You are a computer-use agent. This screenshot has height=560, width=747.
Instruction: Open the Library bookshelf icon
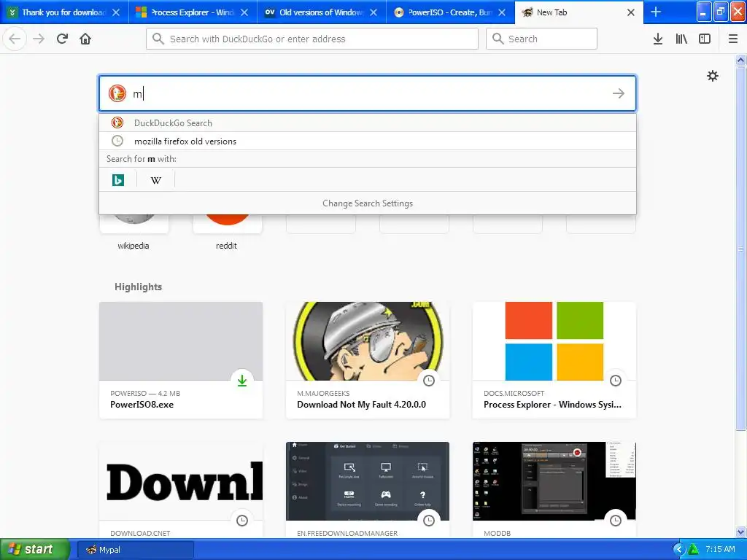click(681, 39)
